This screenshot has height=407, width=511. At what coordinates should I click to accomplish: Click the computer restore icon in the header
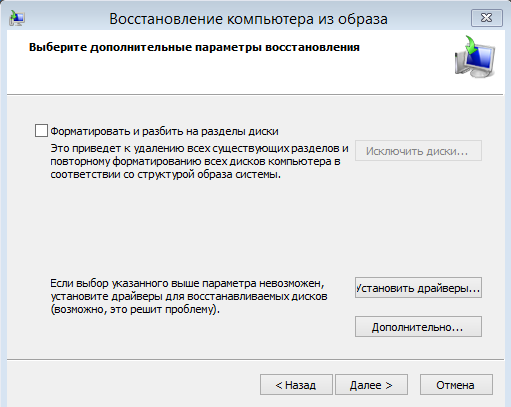475,57
